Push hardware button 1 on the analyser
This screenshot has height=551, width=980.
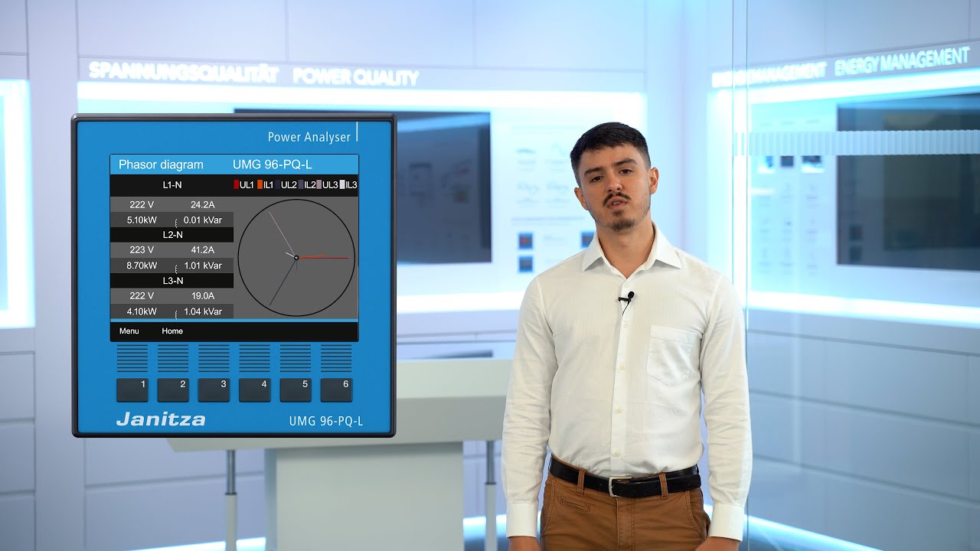point(132,390)
